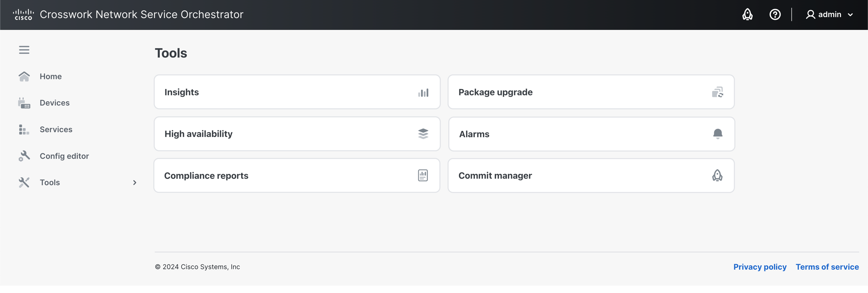Open the Terms of service link
868x293 pixels.
click(827, 267)
